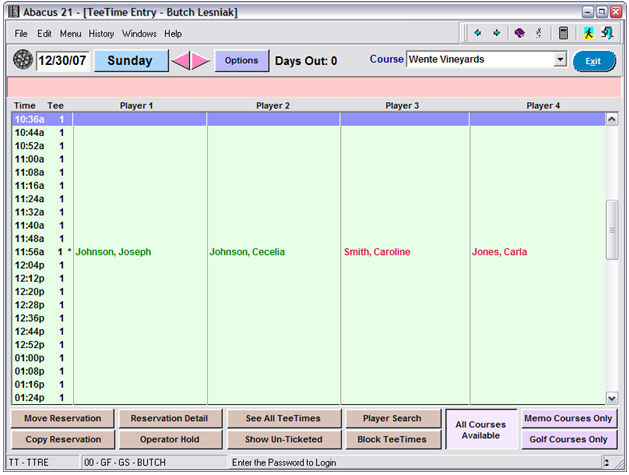Click the left arrow toolbar icon

click(x=478, y=33)
